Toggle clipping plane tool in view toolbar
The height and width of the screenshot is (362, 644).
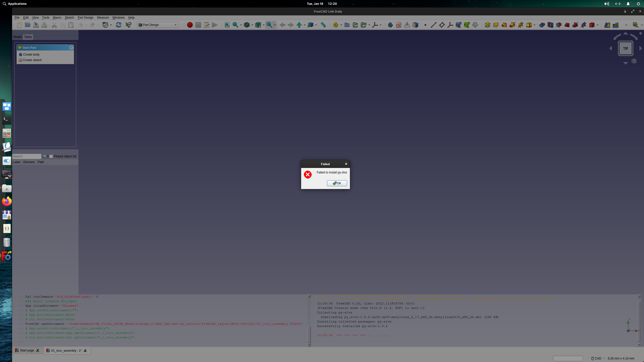tap(259, 25)
